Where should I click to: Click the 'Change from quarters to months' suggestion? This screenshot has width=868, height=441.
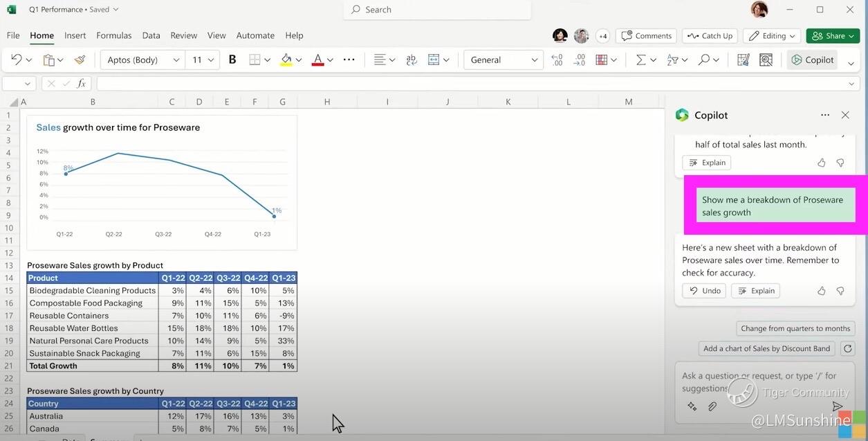pyautogui.click(x=795, y=329)
